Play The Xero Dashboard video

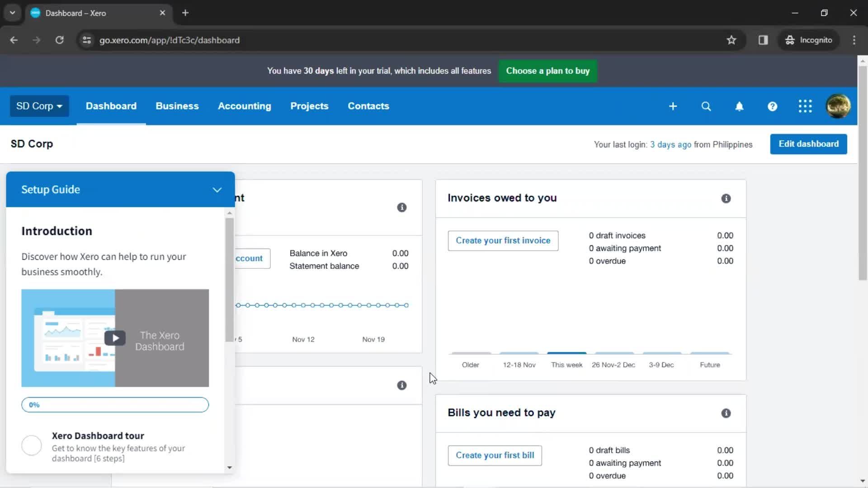(115, 338)
